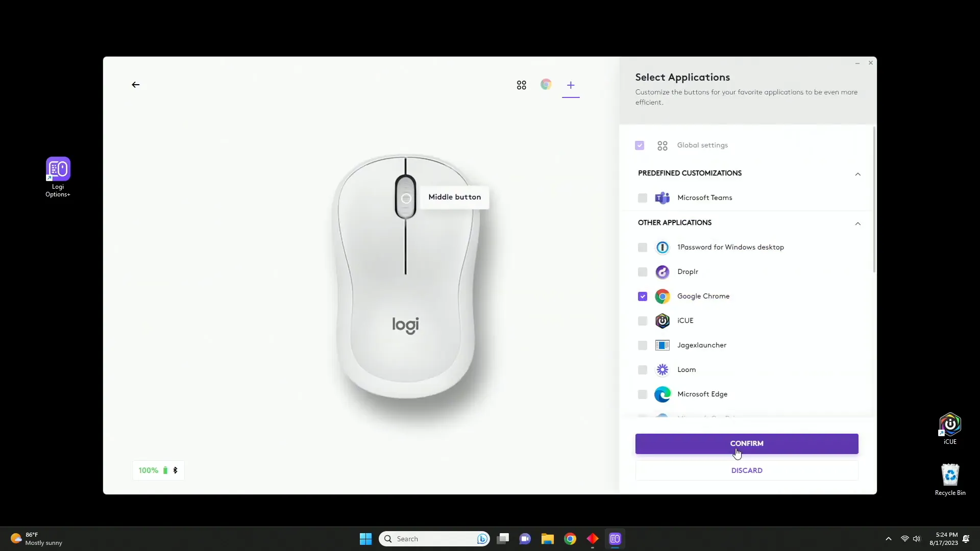This screenshot has width=980, height=551.
Task: Check the iCUE checkbox
Action: pos(643,321)
